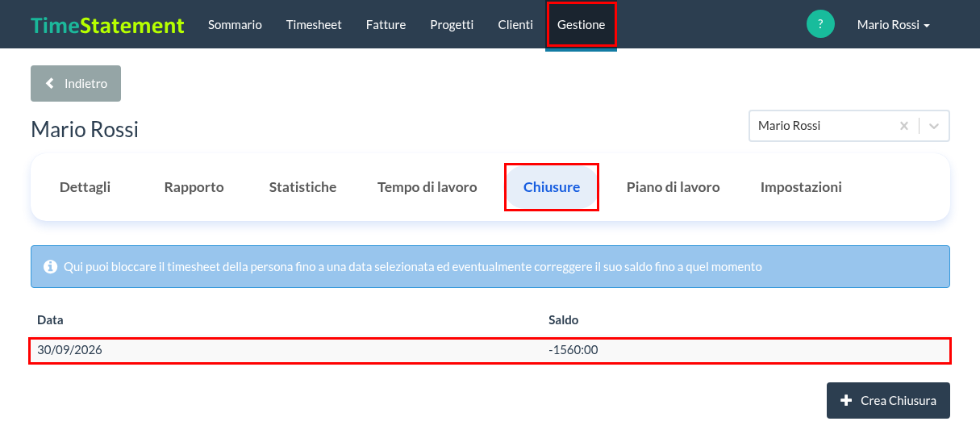Open the Sommario menu item
This screenshot has width=980, height=438.
[x=235, y=25]
